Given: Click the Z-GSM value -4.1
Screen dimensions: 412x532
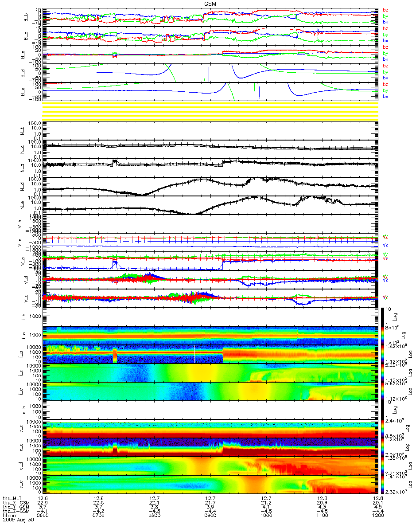Looking at the screenshot, I should (43, 512).
